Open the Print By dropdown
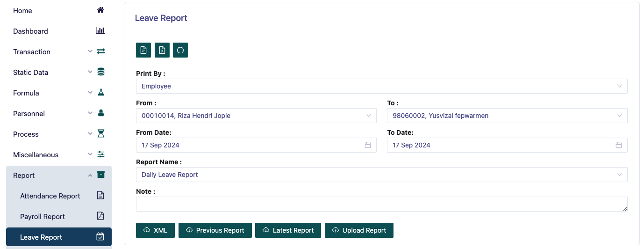The image size is (644, 249). click(381, 86)
